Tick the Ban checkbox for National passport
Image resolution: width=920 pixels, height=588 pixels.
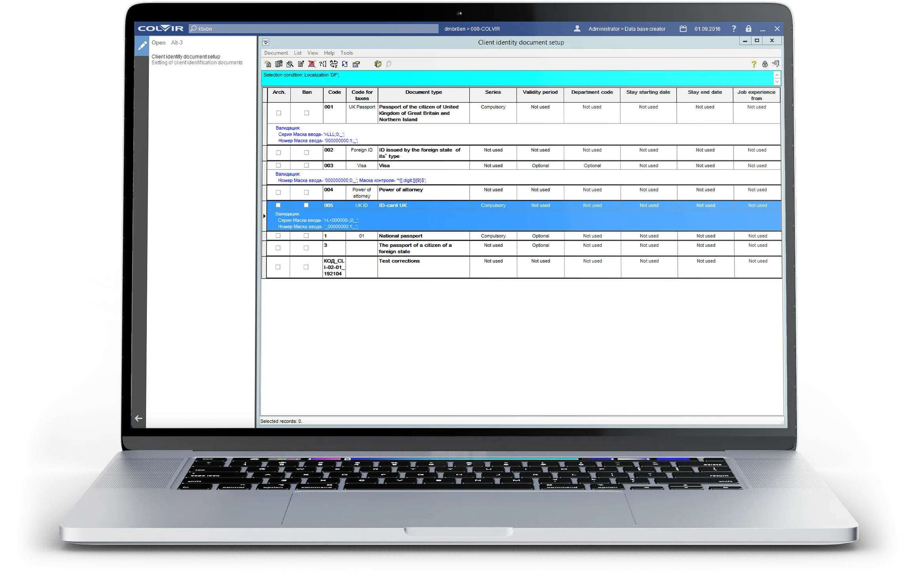(306, 236)
